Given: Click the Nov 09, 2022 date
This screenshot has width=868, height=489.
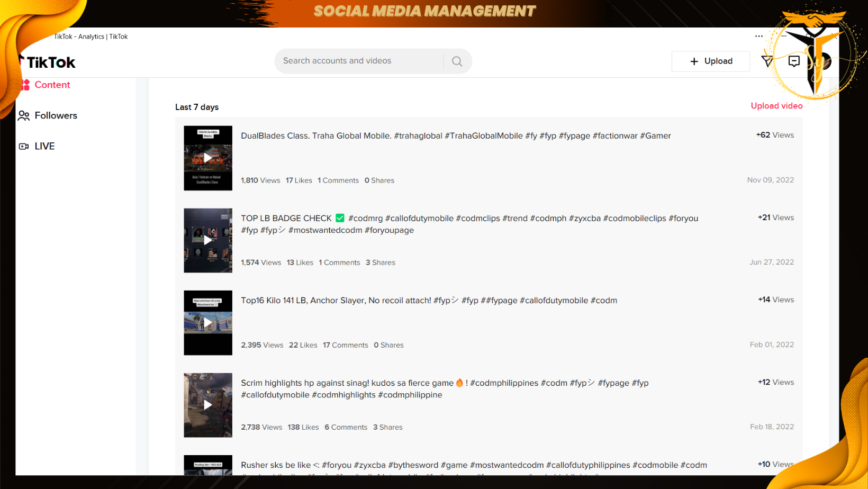Looking at the screenshot, I should tap(771, 180).
